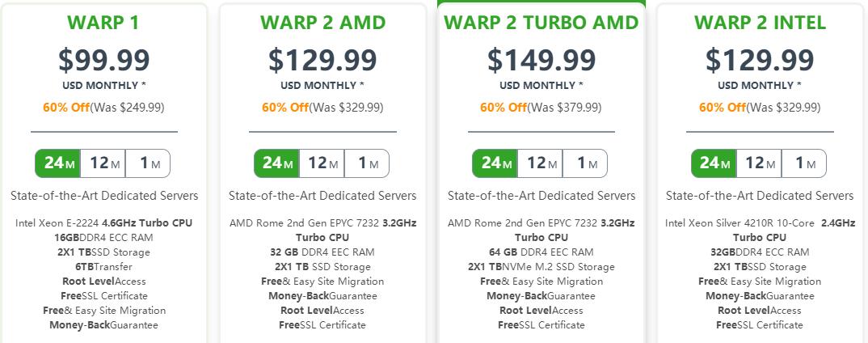
Task: Click the WARP 1 plan title
Action: pos(104,23)
